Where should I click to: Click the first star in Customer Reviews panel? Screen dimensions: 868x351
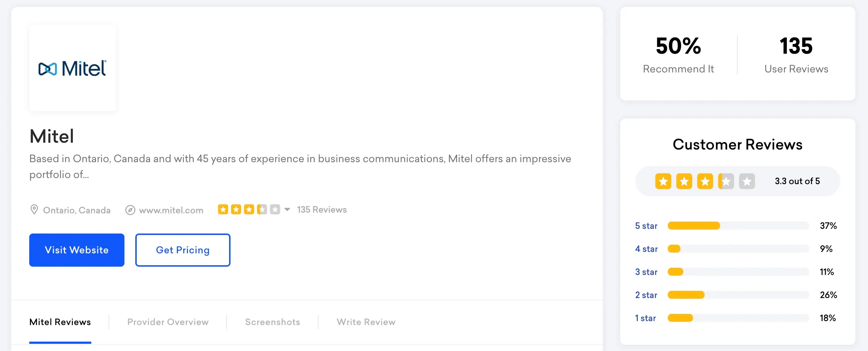(663, 181)
